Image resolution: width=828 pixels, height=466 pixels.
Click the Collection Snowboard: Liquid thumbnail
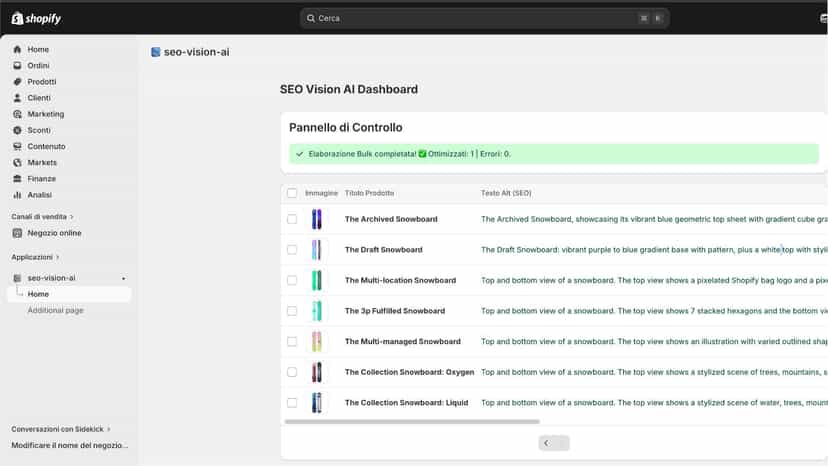[x=316, y=403]
